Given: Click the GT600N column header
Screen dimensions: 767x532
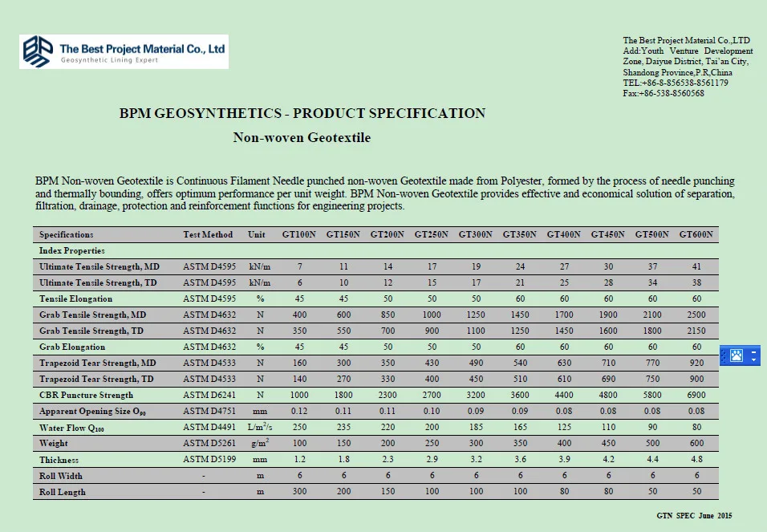Looking at the screenshot, I should pos(696,234).
